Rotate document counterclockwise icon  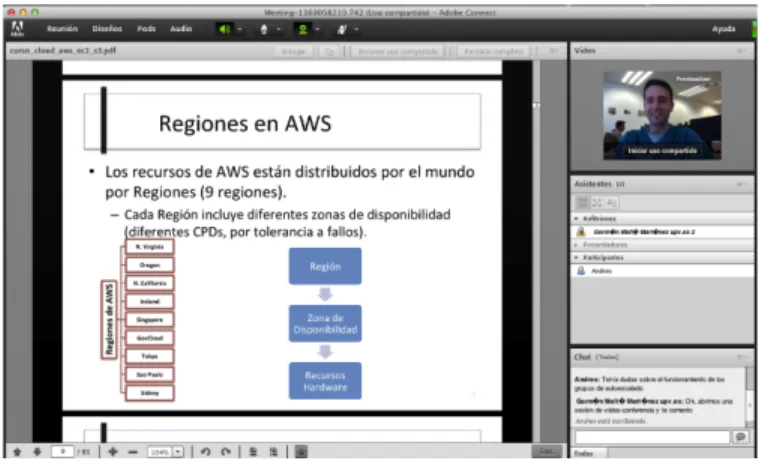[206, 452]
